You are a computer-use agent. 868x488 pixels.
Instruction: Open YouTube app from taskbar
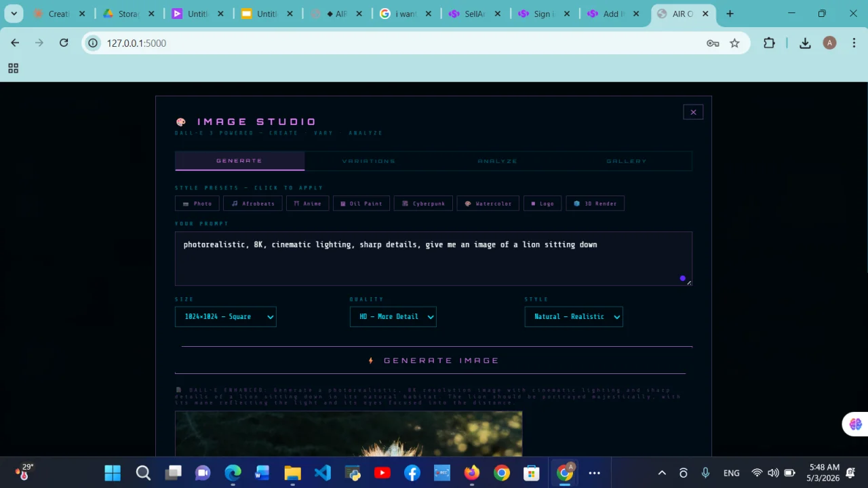[x=382, y=473]
